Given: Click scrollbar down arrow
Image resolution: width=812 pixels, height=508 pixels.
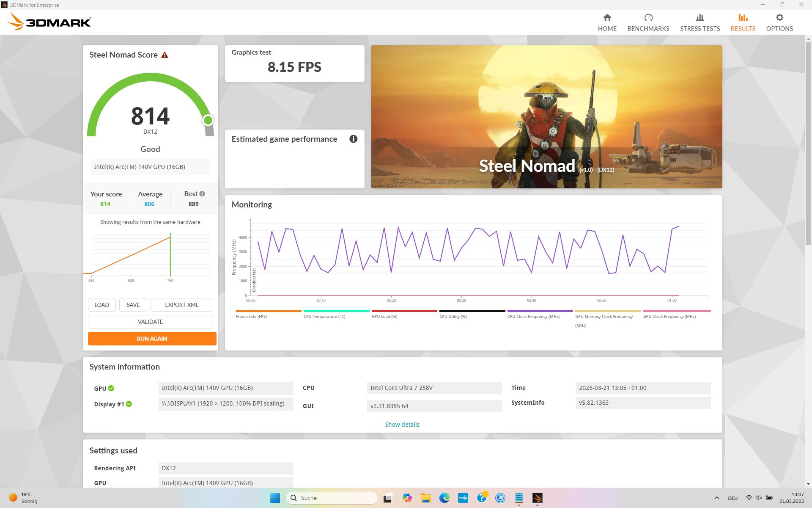Looking at the screenshot, I should click(808, 484).
